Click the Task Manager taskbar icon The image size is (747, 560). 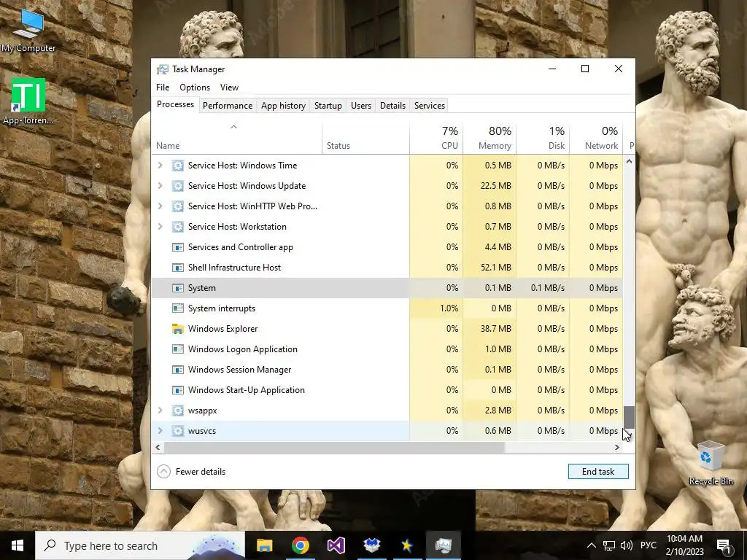tap(443, 545)
